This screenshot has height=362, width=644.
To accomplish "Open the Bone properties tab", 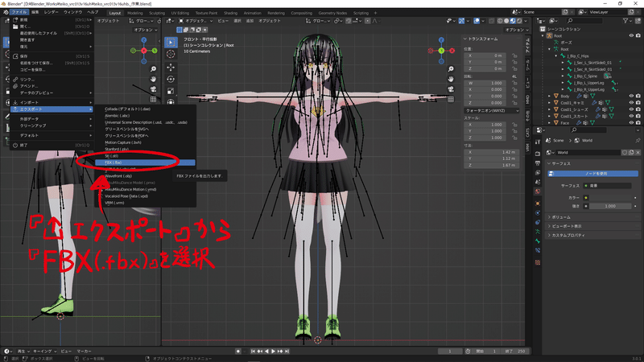I will click(x=538, y=241).
